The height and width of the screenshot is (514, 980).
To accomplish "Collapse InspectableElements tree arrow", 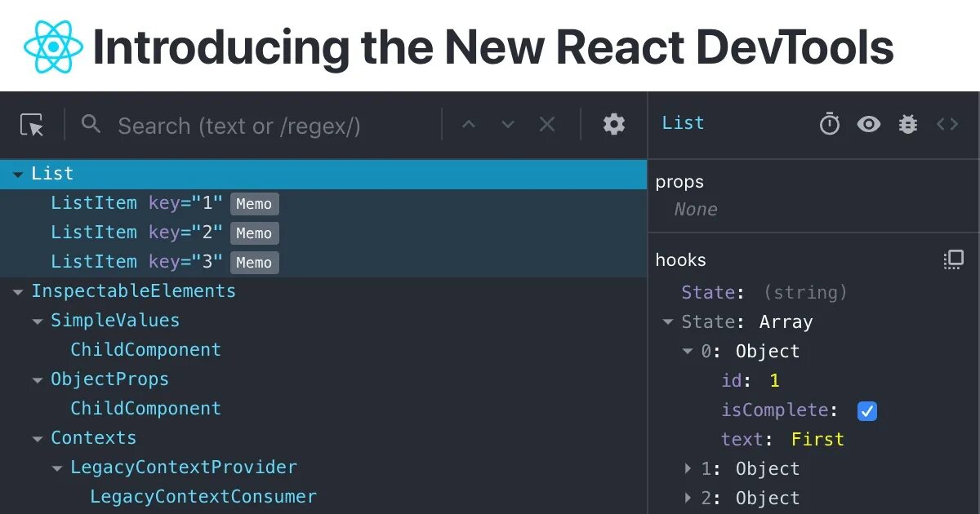I will tap(18, 292).
